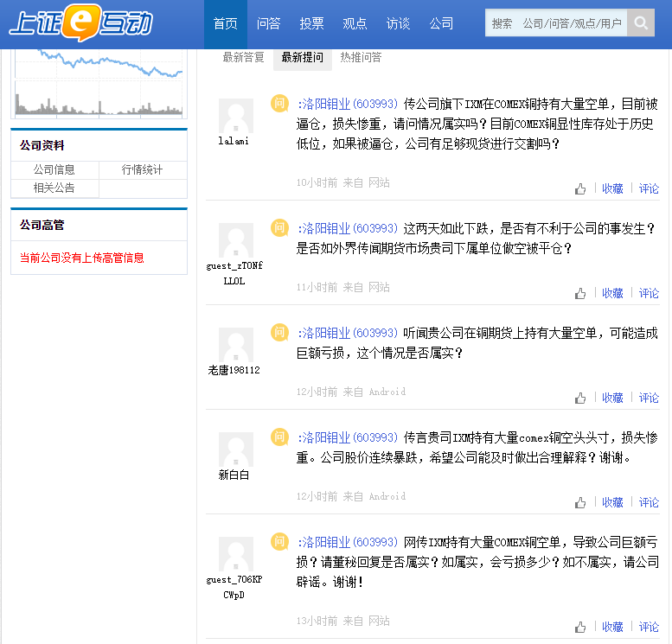Open 洛阳钼业(603993) link in guest_zTONfLLOL's question

point(348,229)
